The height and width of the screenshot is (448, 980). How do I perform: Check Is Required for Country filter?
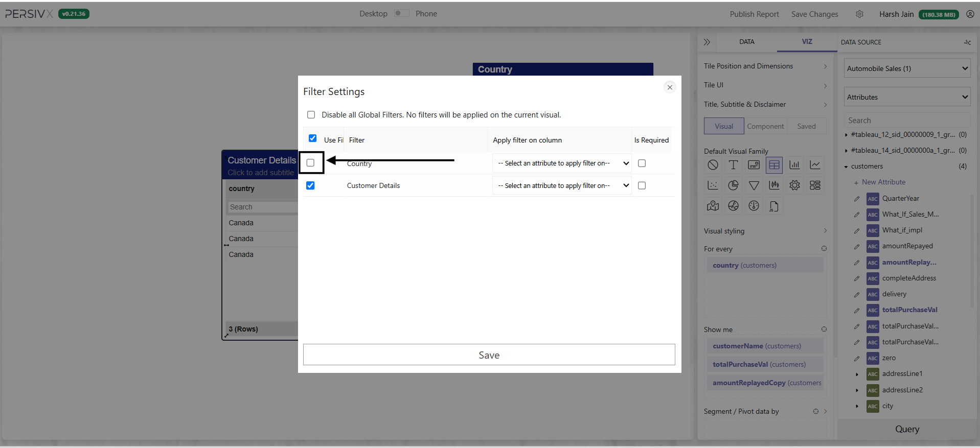642,163
